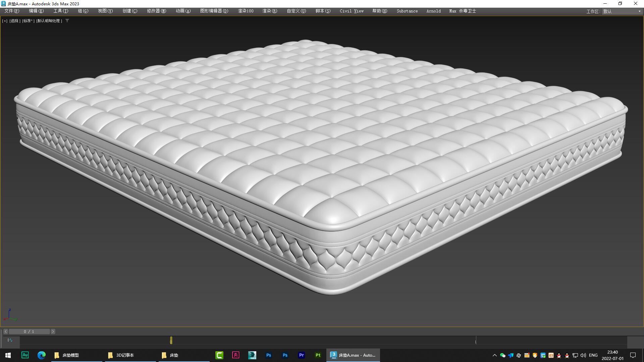644x362 pixels.
Task: Open the notification Action Center icon
Action: click(633, 355)
